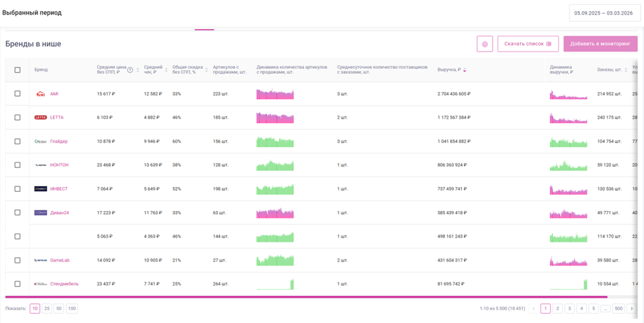Show 50 rows per page
Image resolution: width=644 pixels, height=323 pixels.
[59, 308]
